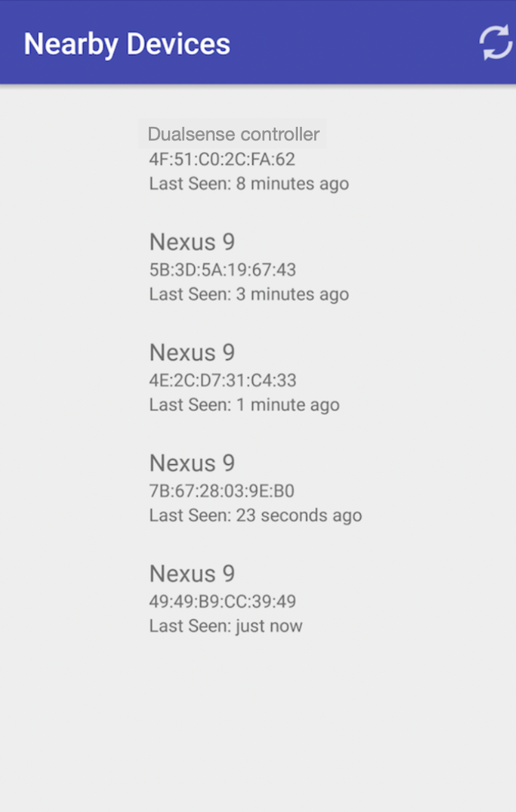Select the Nexus 9 name above 5B:3D:5A:19:67:43
This screenshot has width=516, height=812.
pyautogui.click(x=192, y=242)
